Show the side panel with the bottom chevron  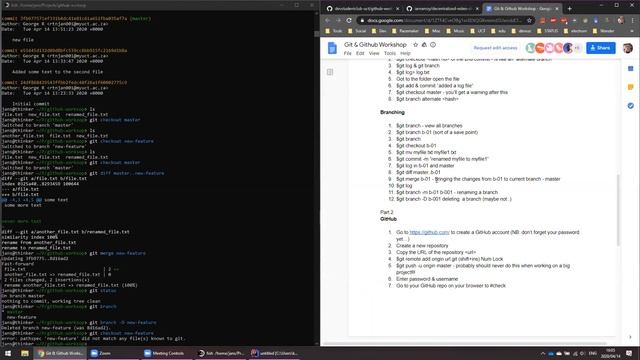(630, 337)
